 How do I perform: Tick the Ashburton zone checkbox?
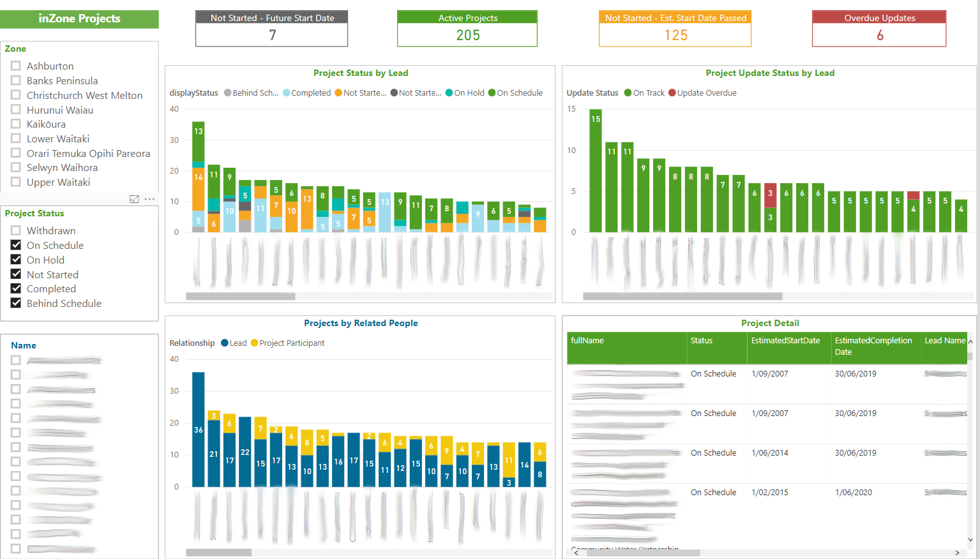16,66
